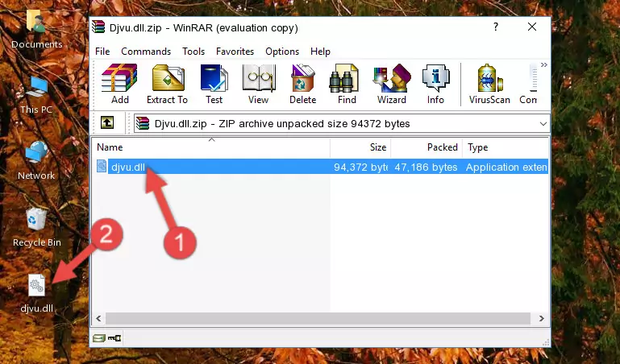Viewport: 620px width, 364px height.
Task: Click the horizontal scrollbar track
Action: pyautogui.click(x=318, y=318)
